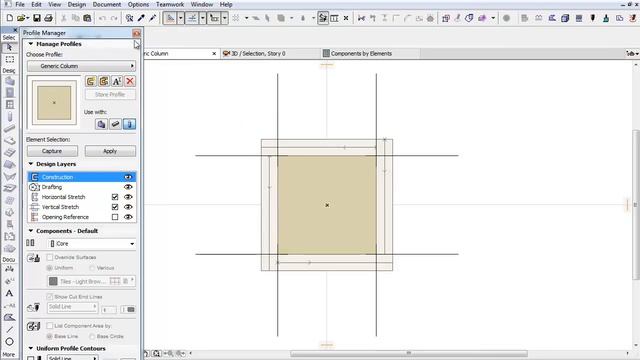Screen dimensions: 640x360
Task: Click the Print toolbar icon
Action: click(x=48, y=18)
